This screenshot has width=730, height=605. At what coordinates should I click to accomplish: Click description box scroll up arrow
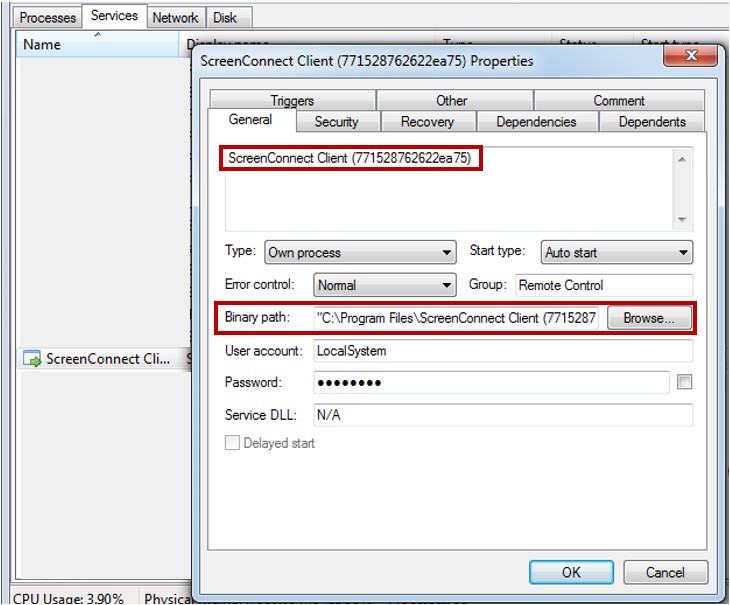[x=682, y=160]
